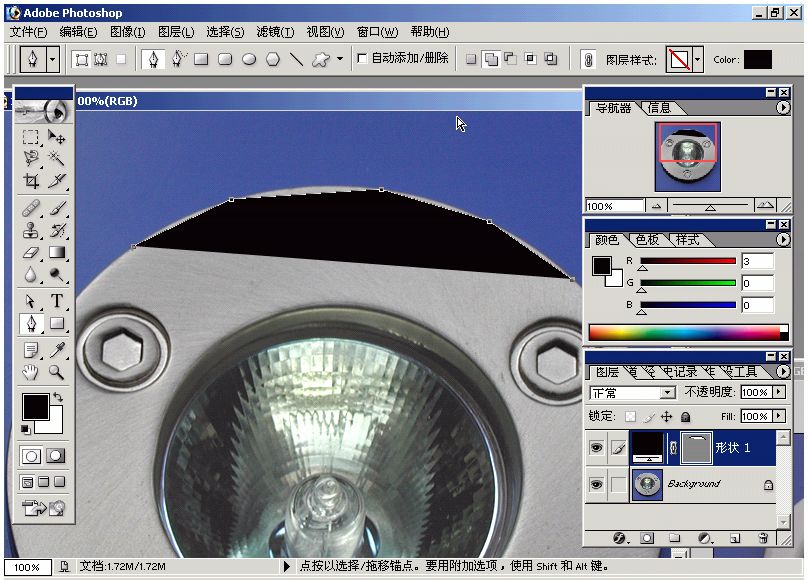Open the 图像(I) menu
This screenshot has height=580, width=808.
click(127, 32)
